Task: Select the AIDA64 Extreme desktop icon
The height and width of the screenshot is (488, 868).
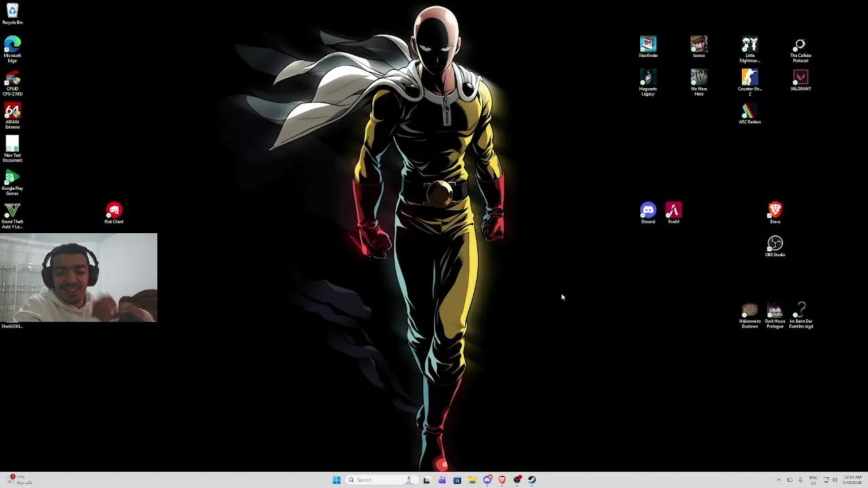Action: point(12,116)
